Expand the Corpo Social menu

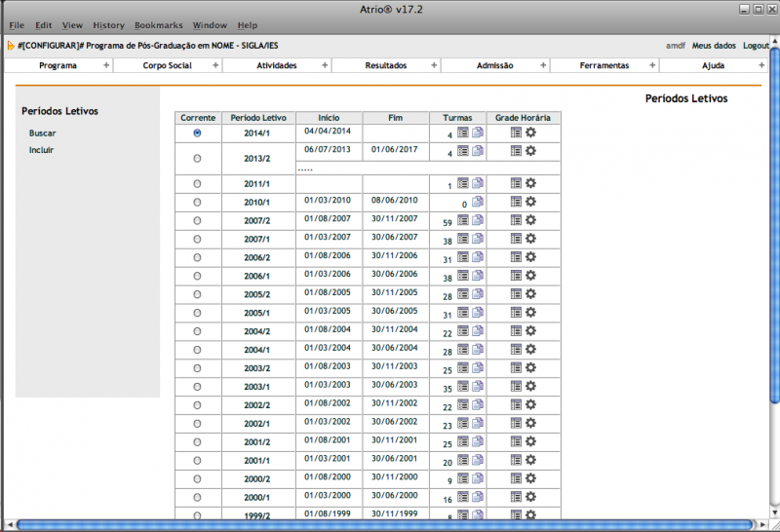[168, 65]
